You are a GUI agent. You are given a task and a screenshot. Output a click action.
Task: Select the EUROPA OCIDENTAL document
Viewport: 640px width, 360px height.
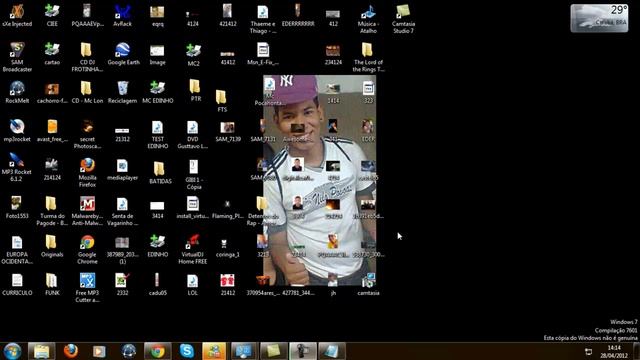(17, 249)
